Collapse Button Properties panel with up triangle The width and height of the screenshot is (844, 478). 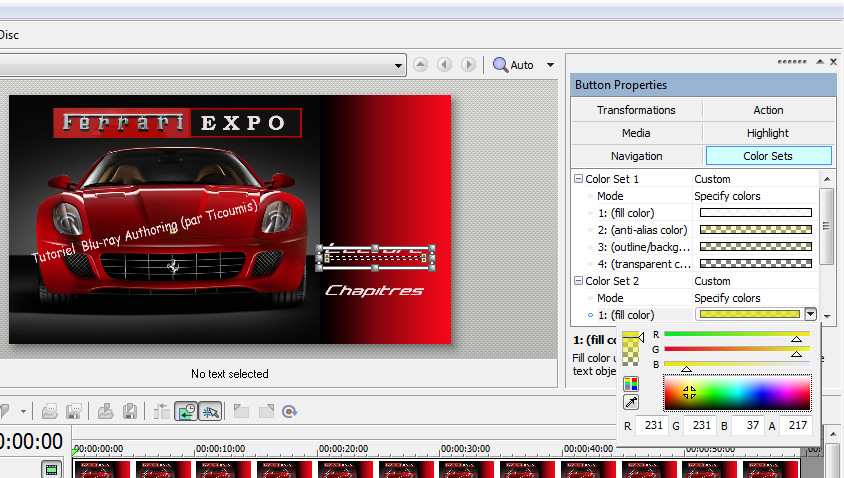[820, 62]
